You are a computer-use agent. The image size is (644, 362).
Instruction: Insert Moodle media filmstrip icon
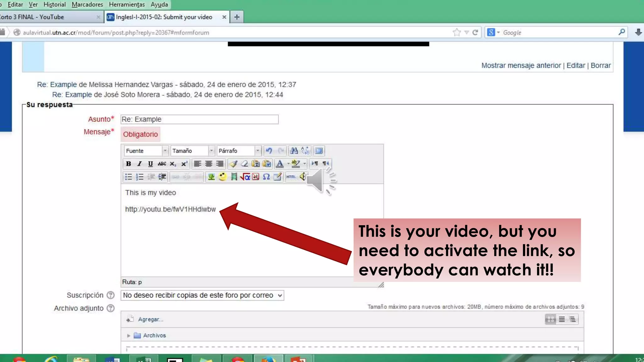(234, 177)
